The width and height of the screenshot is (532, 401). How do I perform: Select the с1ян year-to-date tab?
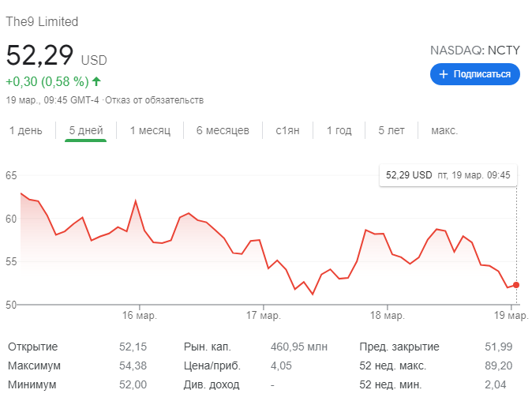287,130
